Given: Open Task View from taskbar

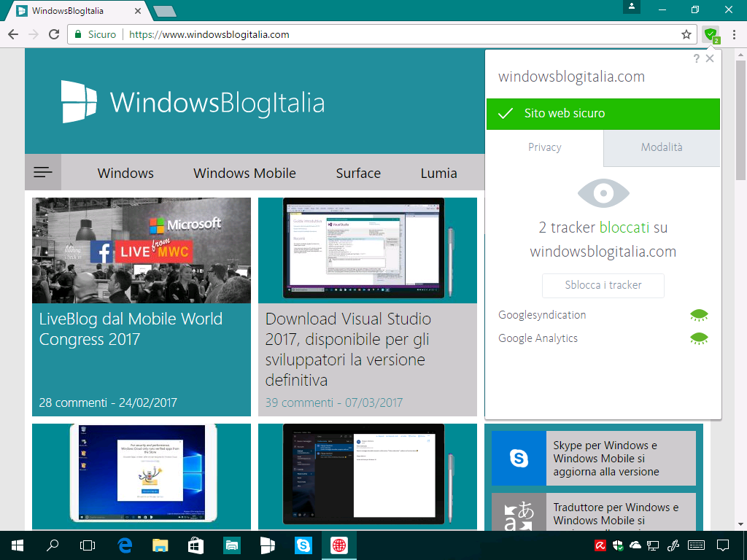Looking at the screenshot, I should [x=88, y=545].
